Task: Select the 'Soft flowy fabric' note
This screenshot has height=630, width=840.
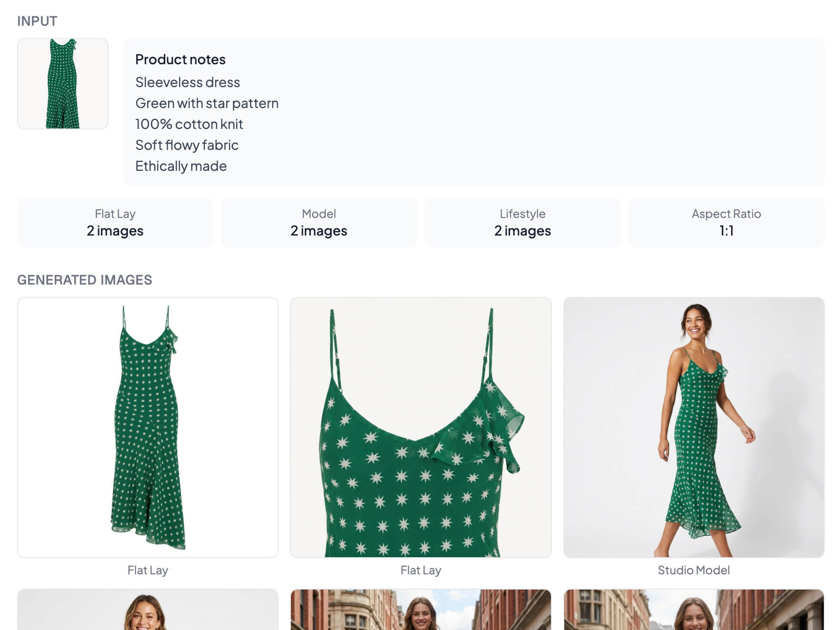Action: (x=187, y=145)
